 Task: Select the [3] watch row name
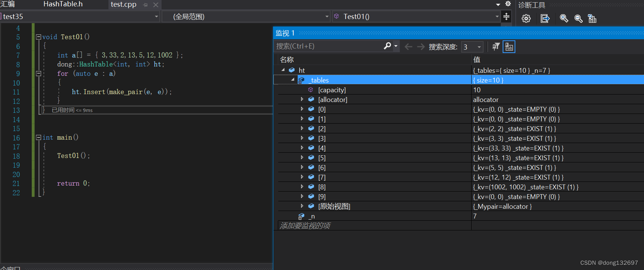tap(322, 139)
